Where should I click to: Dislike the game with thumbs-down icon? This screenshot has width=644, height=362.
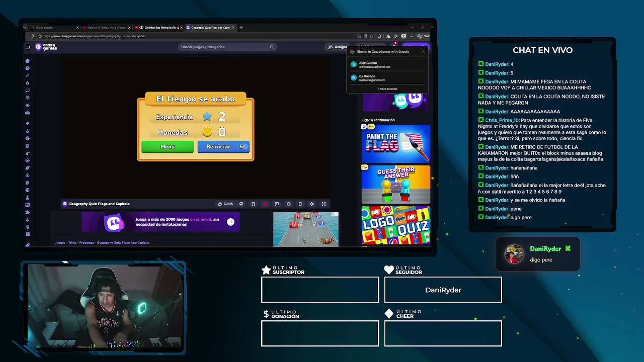(x=241, y=204)
